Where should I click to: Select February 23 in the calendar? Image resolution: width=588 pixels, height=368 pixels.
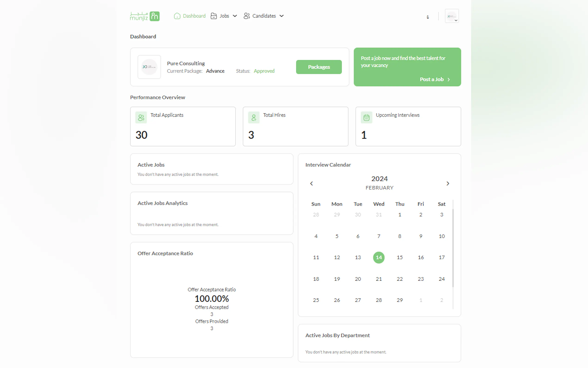[x=421, y=279]
